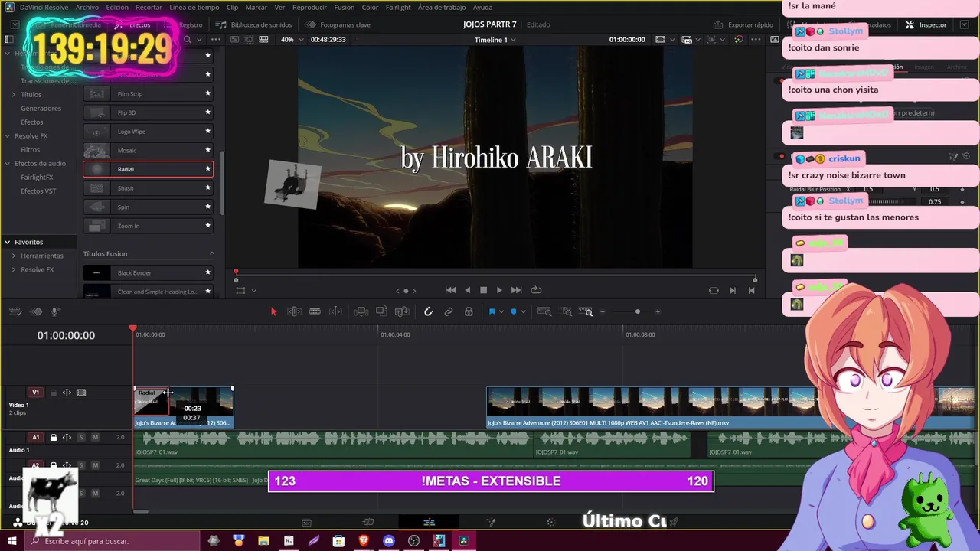The width and height of the screenshot is (980, 551).
Task: Select the Mosaic transition
Action: (x=148, y=150)
